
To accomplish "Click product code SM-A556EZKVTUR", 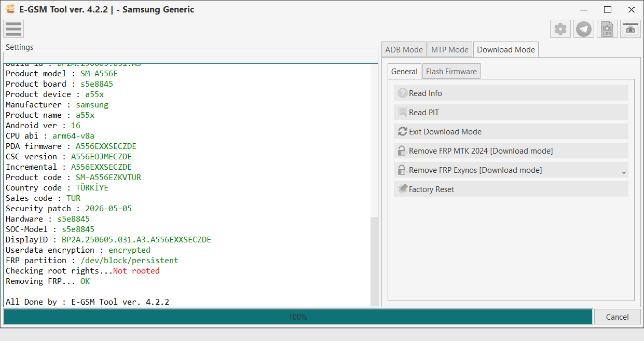I will click(108, 178).
